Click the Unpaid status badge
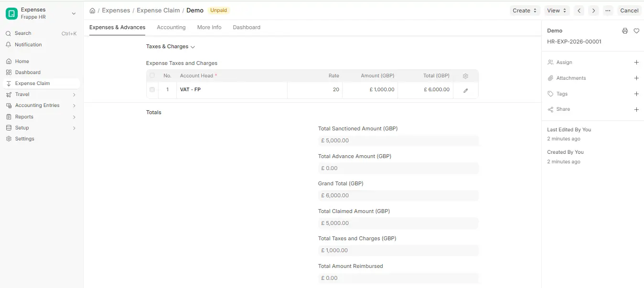Image resolution: width=644 pixels, height=288 pixels. tap(219, 10)
